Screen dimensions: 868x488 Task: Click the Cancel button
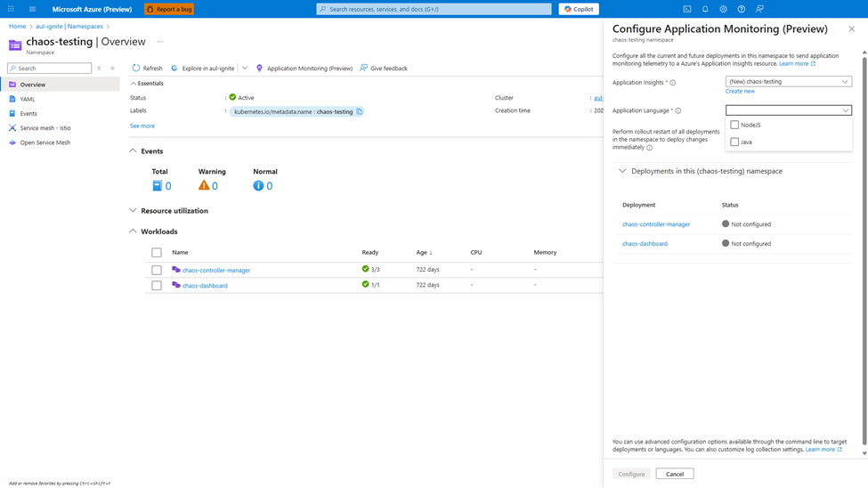[675, 474]
